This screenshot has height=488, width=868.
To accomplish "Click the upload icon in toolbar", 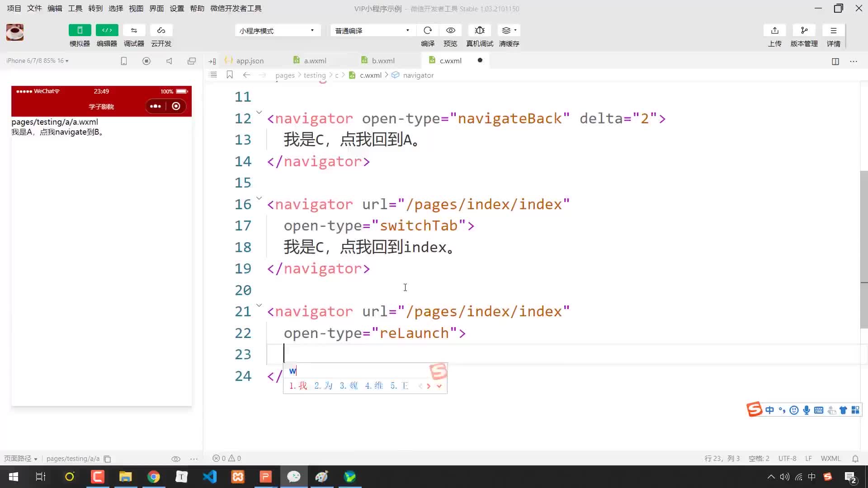I will (x=774, y=30).
